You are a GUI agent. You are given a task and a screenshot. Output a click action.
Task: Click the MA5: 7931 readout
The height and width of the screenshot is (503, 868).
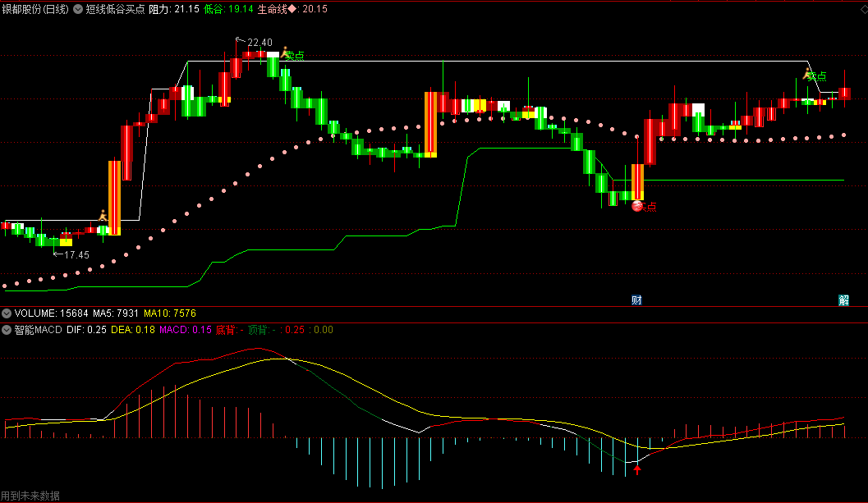coord(116,313)
